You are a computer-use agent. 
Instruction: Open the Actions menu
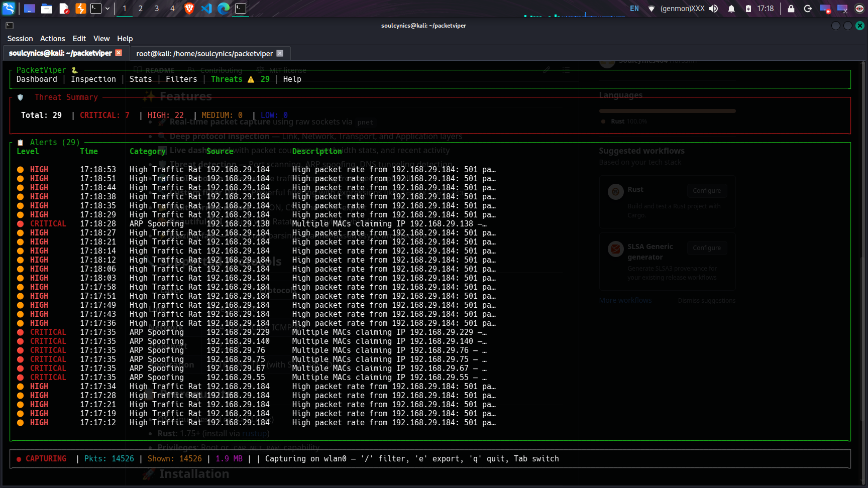[53, 39]
